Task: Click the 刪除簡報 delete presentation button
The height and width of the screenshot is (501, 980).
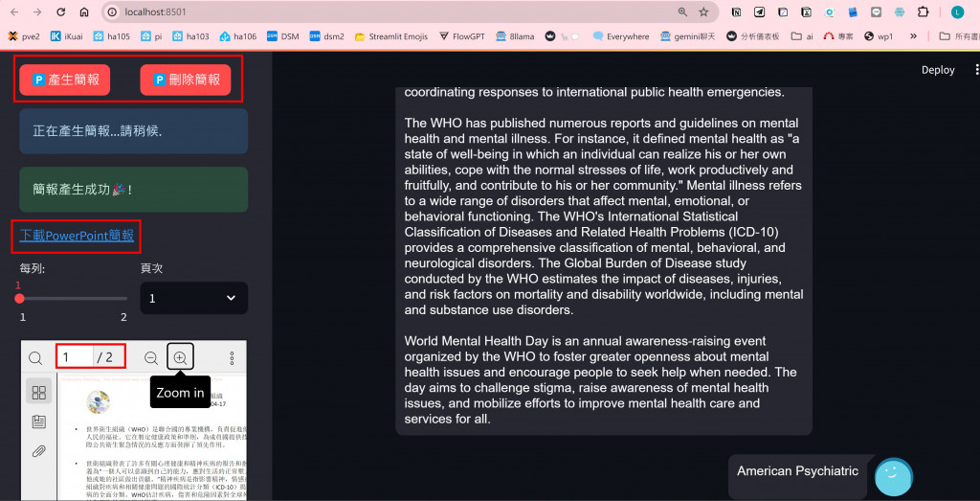Action: click(186, 80)
